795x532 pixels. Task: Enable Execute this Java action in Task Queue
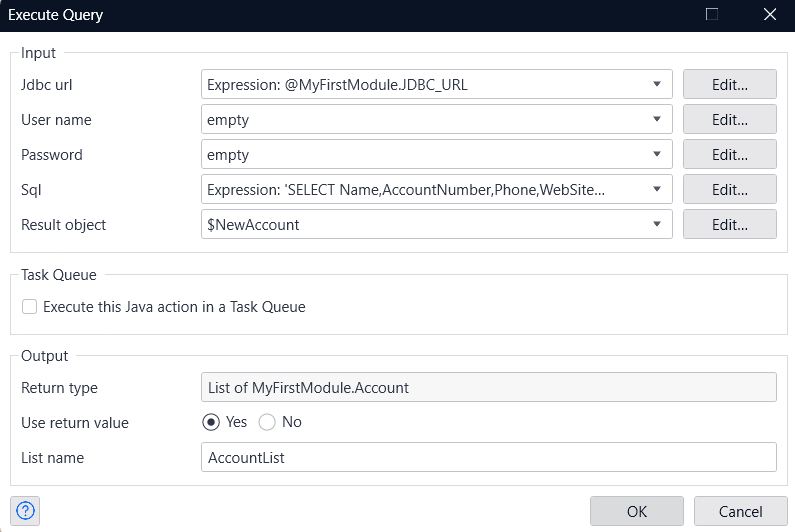pos(30,307)
